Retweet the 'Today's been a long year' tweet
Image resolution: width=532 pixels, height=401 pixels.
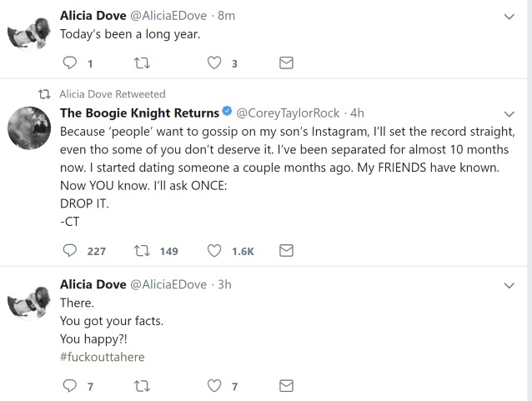click(141, 63)
